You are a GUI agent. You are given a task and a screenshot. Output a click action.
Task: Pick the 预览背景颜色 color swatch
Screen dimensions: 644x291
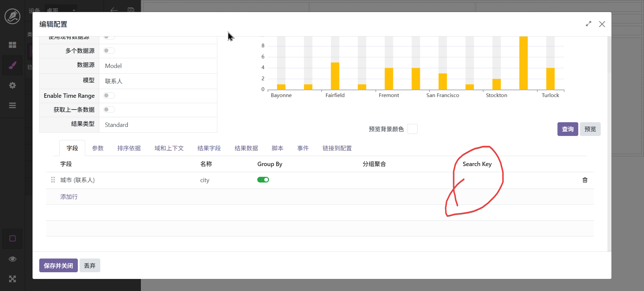click(412, 129)
